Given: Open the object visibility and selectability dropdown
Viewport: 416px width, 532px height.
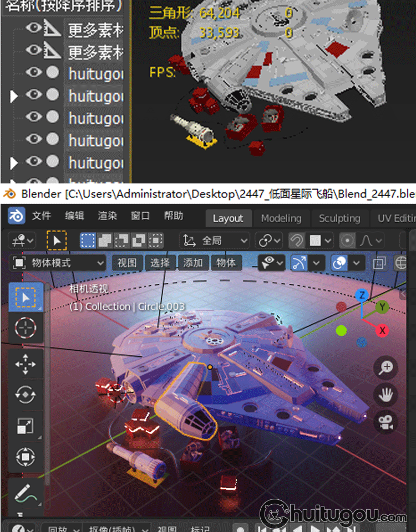Looking at the screenshot, I should (x=271, y=263).
